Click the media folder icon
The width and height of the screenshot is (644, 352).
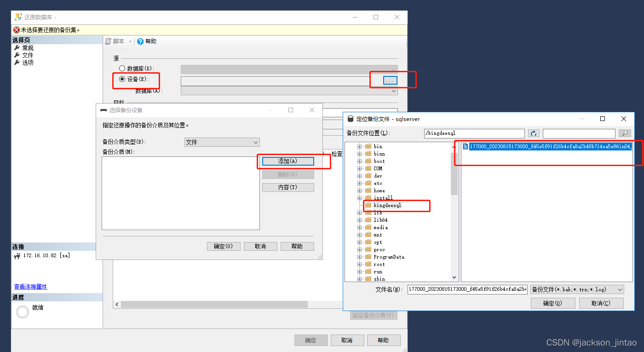tap(368, 227)
